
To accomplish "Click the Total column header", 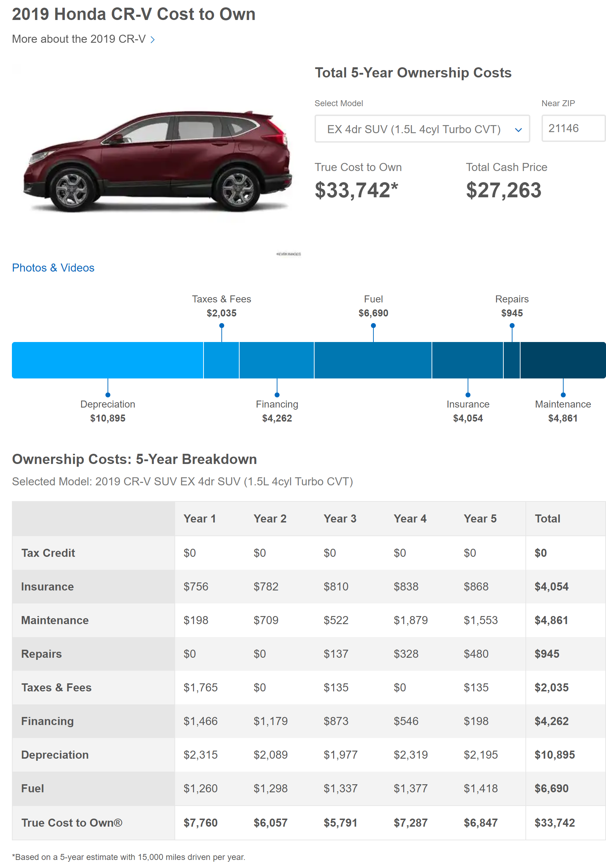I will 547,519.
